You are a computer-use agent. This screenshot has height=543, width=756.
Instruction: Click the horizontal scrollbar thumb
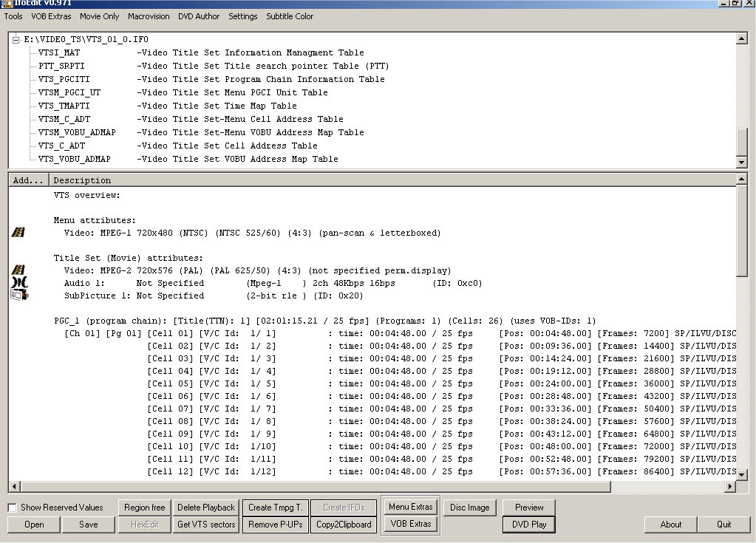click(x=315, y=487)
